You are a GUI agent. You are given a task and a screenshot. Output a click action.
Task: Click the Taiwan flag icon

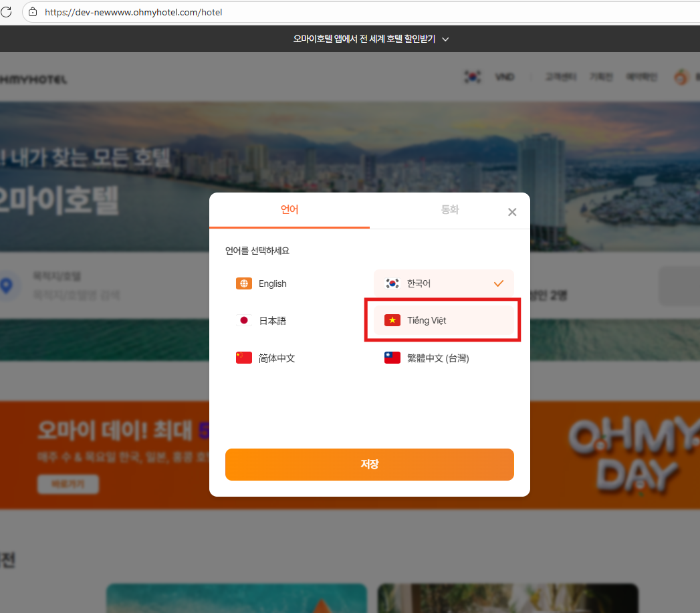tap(392, 358)
